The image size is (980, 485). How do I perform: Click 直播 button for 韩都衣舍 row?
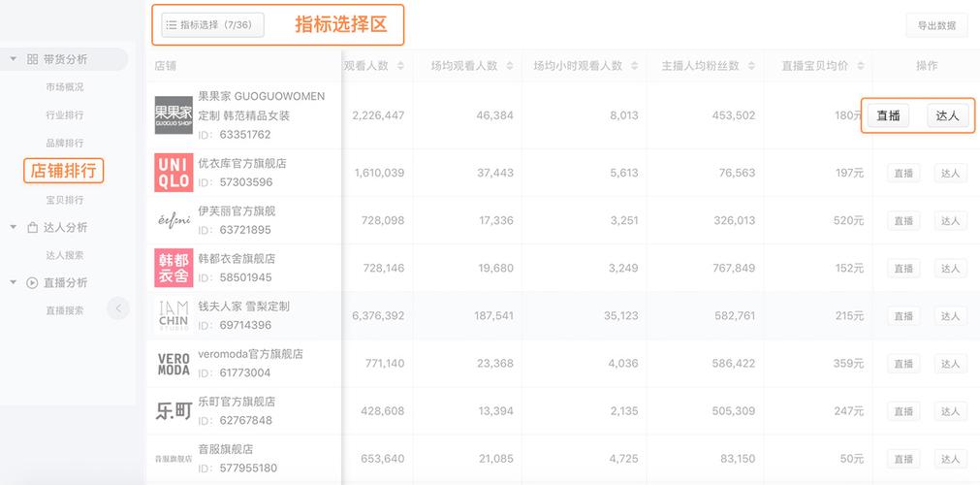pos(903,269)
